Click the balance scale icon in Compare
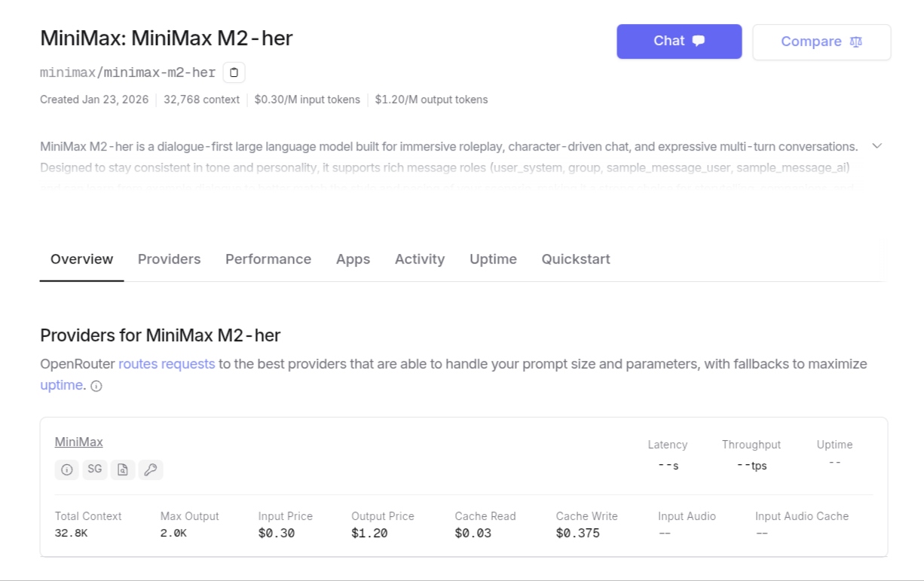924x581 pixels. point(855,41)
